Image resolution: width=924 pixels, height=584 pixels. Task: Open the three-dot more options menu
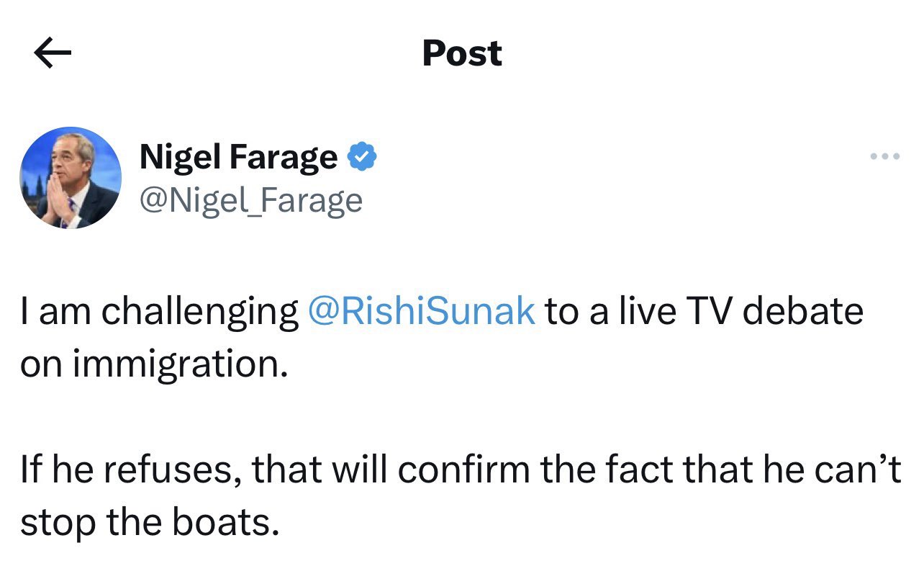[x=884, y=156]
